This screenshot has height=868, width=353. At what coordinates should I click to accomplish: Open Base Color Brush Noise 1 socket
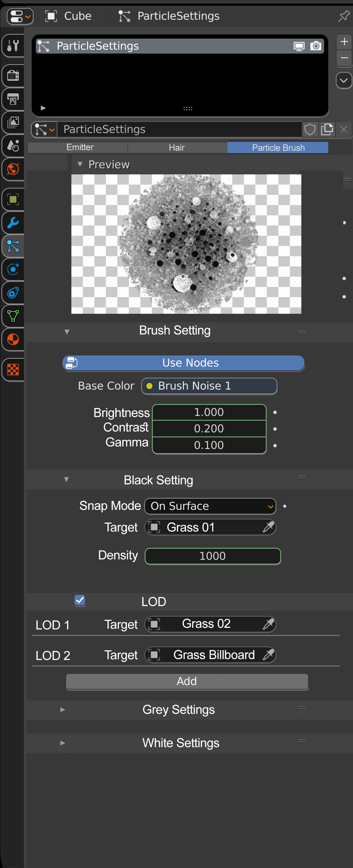click(x=209, y=386)
